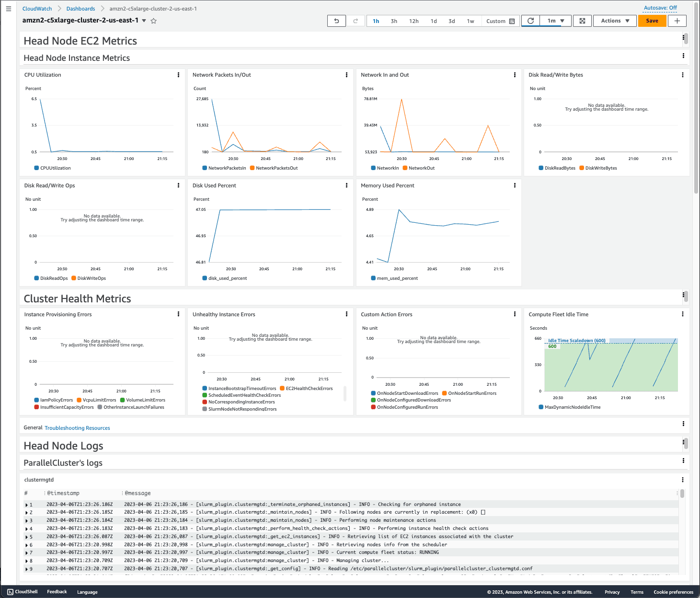The width and height of the screenshot is (700, 598).
Task: Launch CloudShell from the bottom bar
Action: [x=22, y=591]
